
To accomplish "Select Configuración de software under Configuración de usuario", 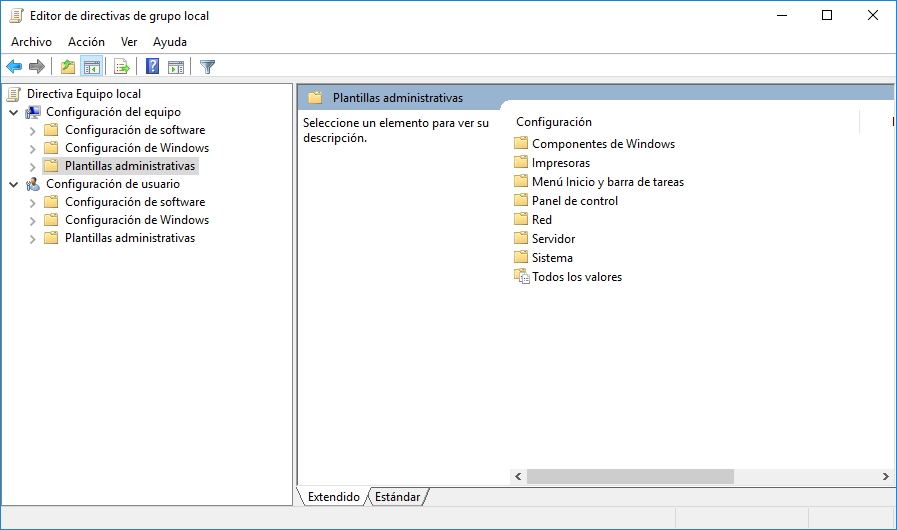I will click(135, 201).
